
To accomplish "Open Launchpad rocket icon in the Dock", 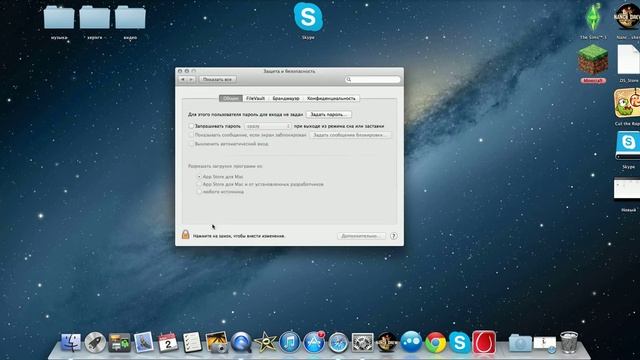I will 95,342.
